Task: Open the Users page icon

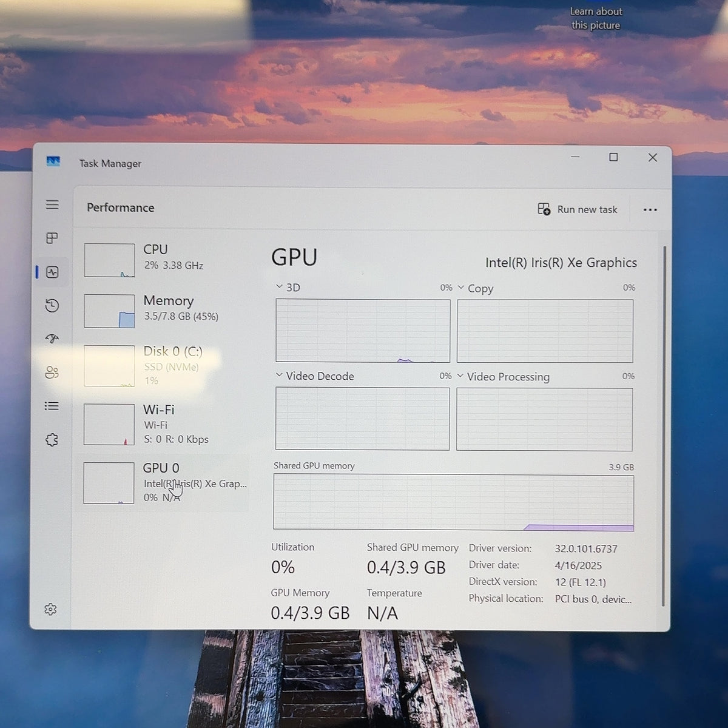Action: (52, 372)
